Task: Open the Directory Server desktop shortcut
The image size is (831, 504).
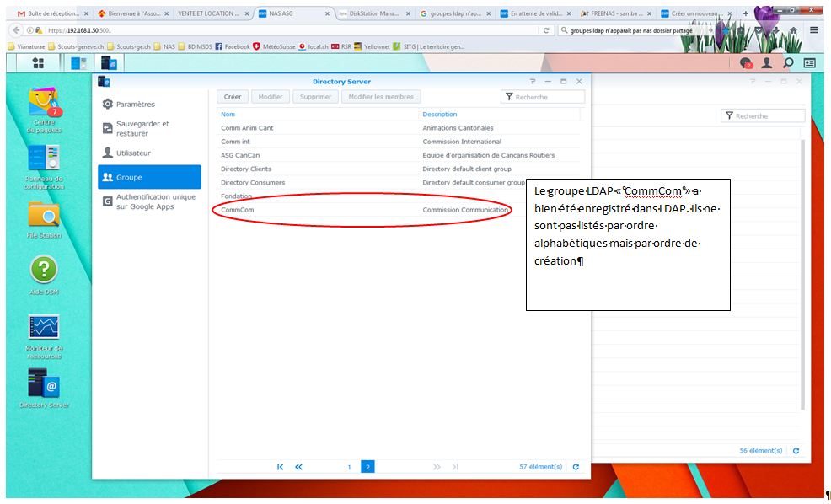Action: (44, 384)
